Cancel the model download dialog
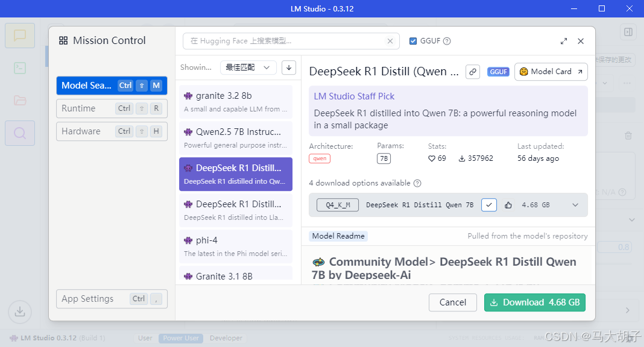The image size is (644, 347). (x=453, y=302)
